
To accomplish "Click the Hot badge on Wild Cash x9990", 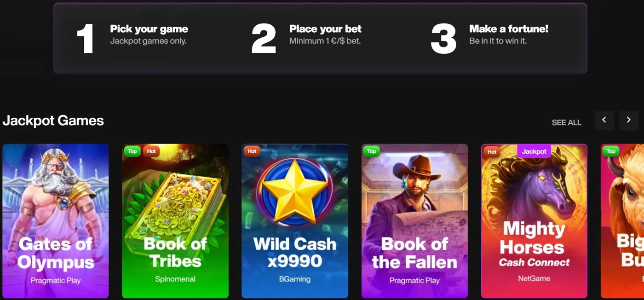I will 252,151.
